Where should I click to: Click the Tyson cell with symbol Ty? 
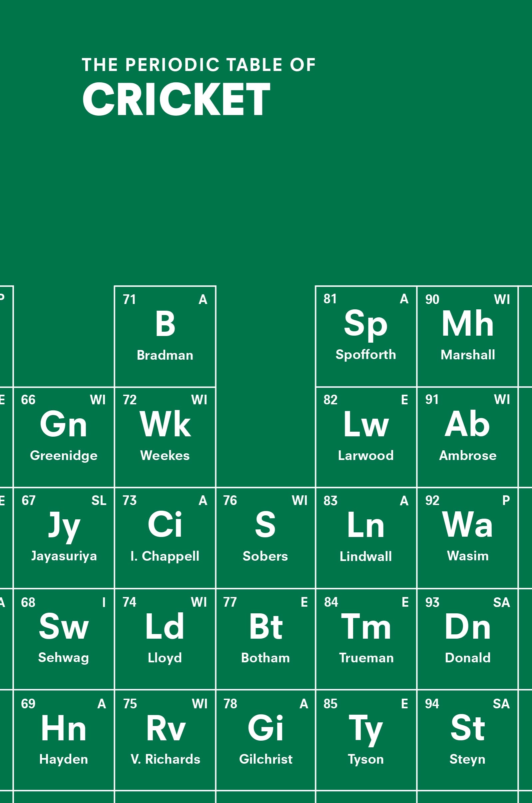pyautogui.click(x=366, y=740)
